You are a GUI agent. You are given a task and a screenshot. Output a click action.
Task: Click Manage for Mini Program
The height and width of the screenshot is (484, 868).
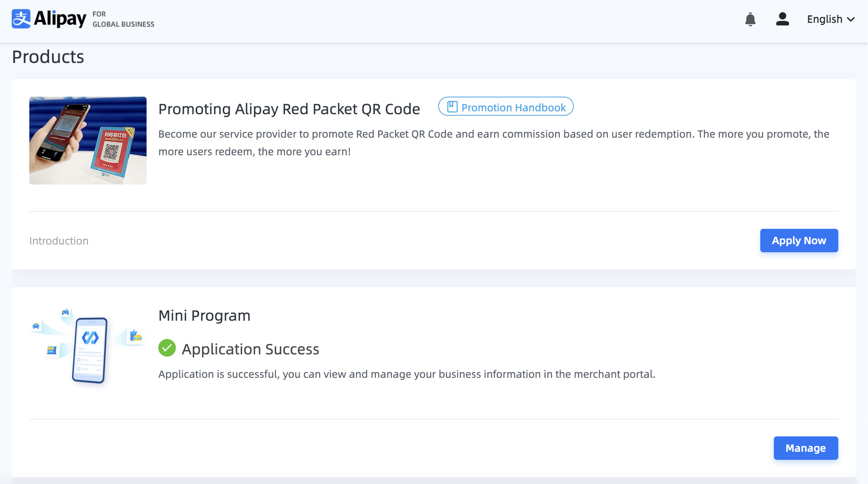tap(805, 448)
